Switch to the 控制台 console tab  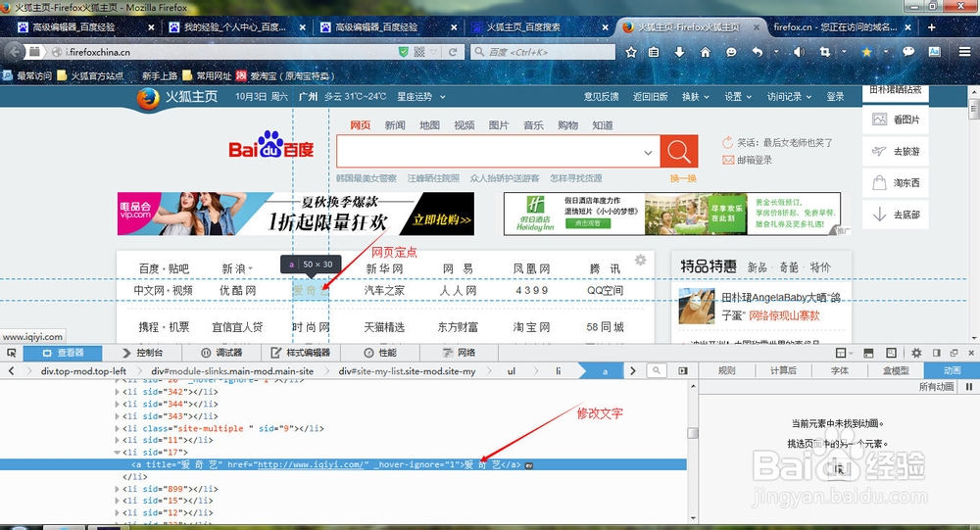point(143,353)
